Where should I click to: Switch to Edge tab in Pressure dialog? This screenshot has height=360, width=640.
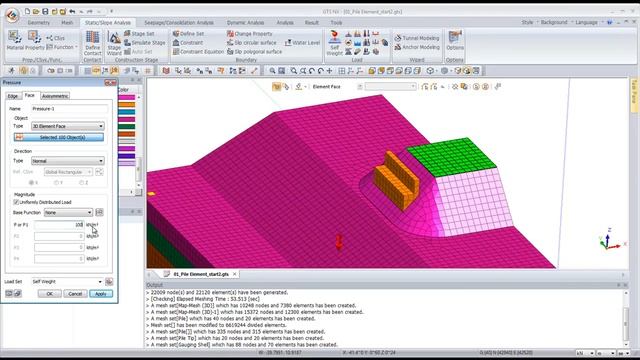[13, 96]
